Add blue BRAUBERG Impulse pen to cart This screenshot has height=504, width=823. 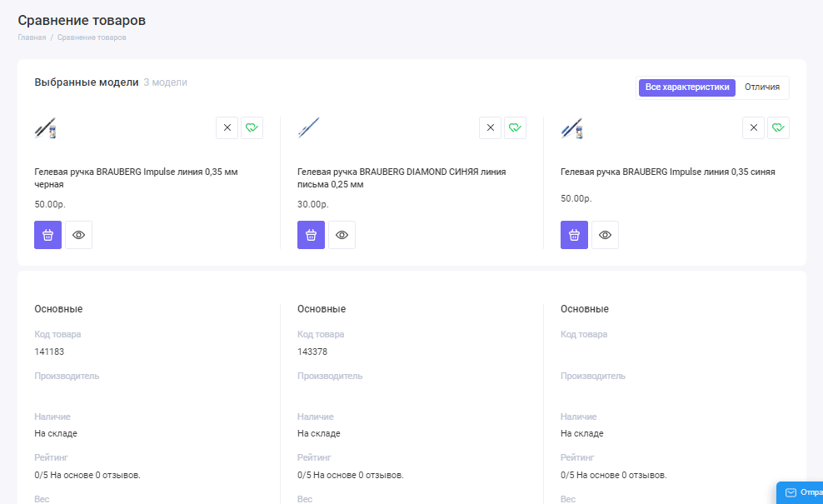[x=574, y=235]
